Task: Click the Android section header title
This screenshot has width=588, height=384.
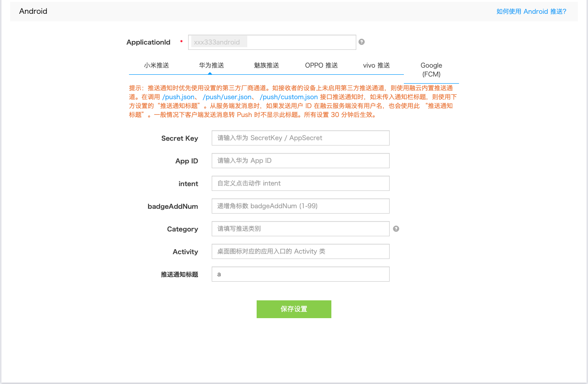Action: pos(33,11)
